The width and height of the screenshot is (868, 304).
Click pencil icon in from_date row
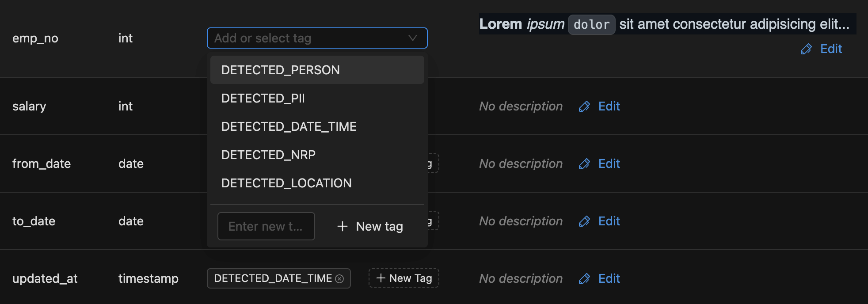pyautogui.click(x=584, y=163)
